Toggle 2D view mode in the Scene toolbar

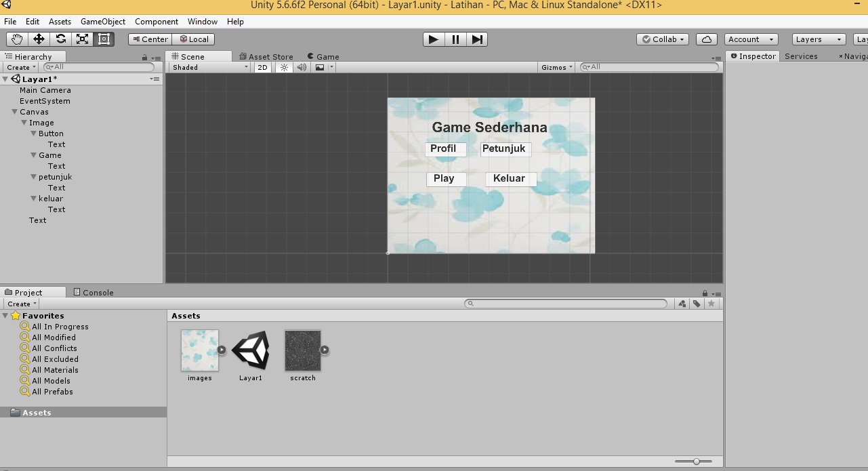click(x=262, y=67)
